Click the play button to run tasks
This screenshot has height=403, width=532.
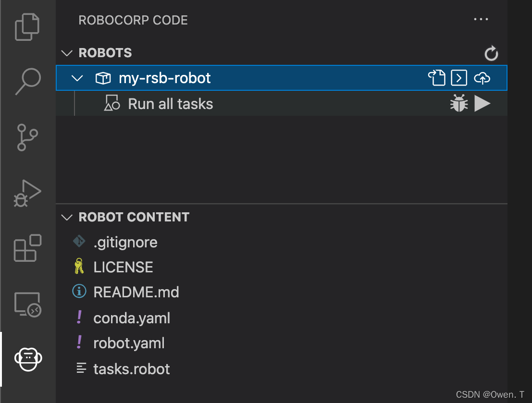coord(483,103)
